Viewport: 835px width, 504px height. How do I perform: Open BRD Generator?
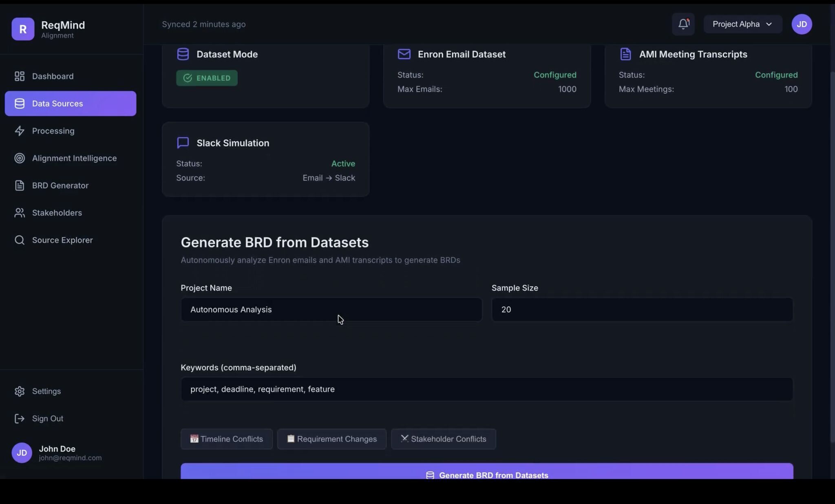[x=70, y=185]
